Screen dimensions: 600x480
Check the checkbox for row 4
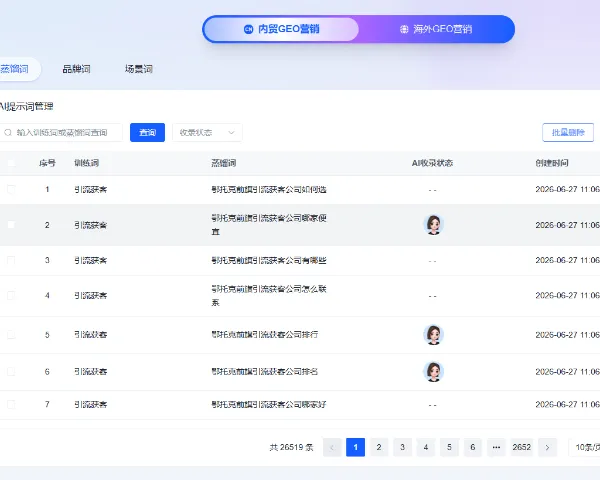pos(11,296)
